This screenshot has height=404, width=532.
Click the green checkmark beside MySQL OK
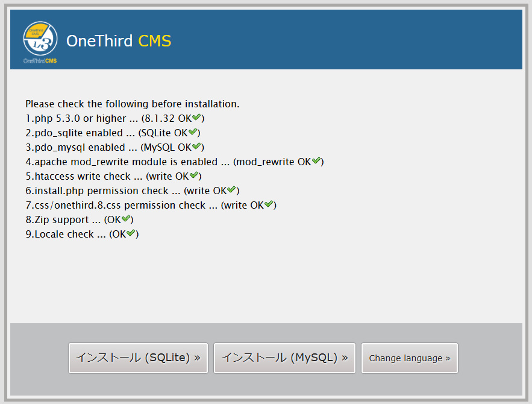196,147
